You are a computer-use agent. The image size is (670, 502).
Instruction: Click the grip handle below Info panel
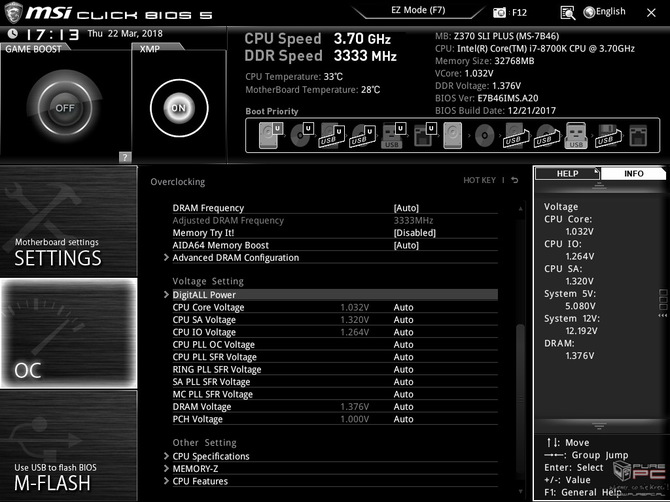coord(599,426)
